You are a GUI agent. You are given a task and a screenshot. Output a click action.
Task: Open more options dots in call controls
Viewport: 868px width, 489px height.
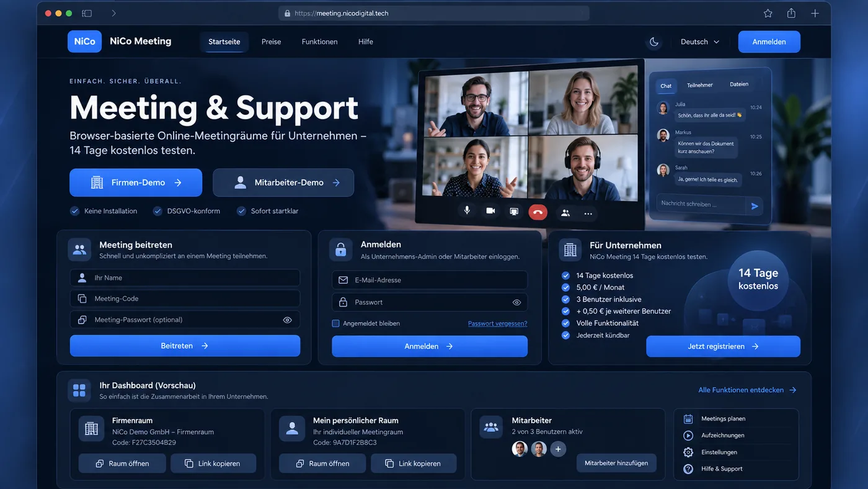[x=588, y=213]
